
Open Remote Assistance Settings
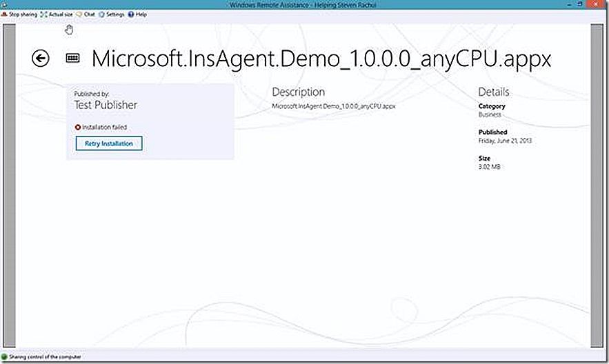click(112, 14)
